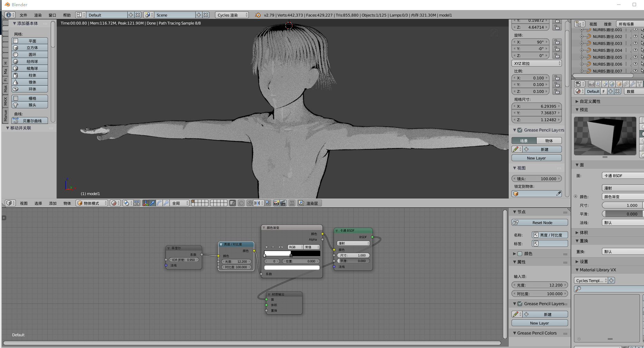
Task: Open the Cycles 渲染 engine dropdown
Action: [232, 15]
